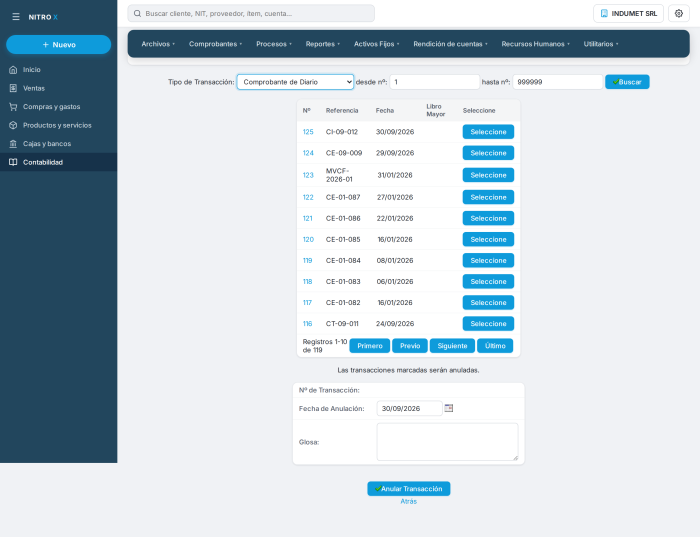Click the desde nº input field
This screenshot has width=700, height=537.
tap(434, 82)
